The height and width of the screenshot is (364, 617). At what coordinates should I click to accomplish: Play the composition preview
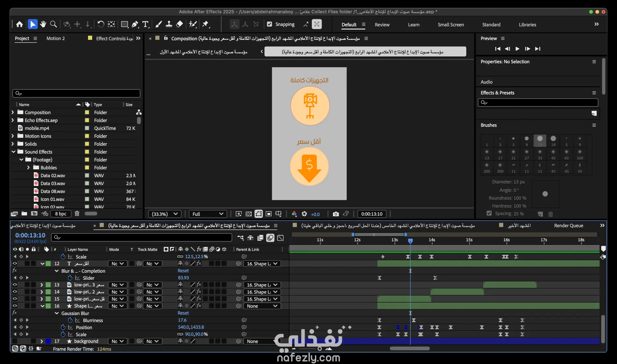pos(517,49)
